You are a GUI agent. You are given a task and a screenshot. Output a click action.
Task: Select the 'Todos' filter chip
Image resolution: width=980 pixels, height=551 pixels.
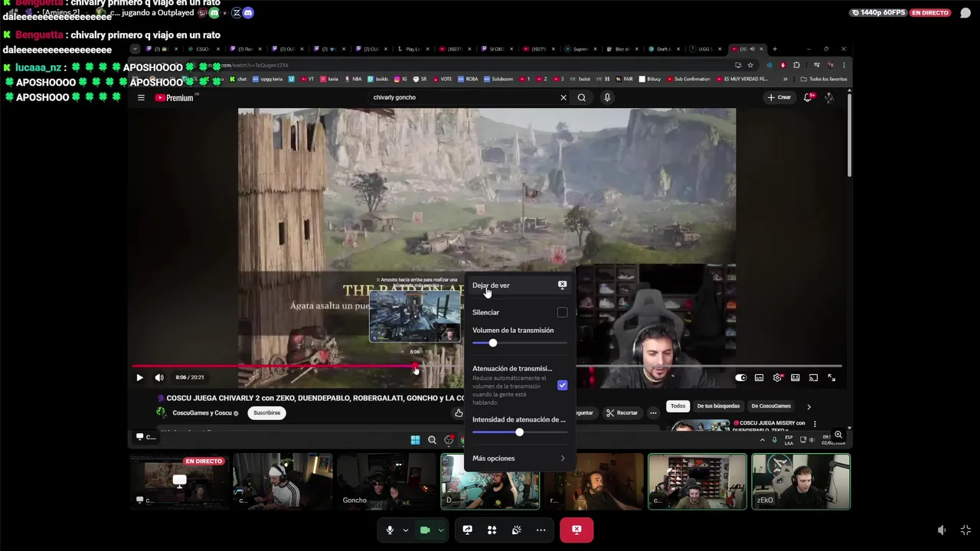[678, 406]
